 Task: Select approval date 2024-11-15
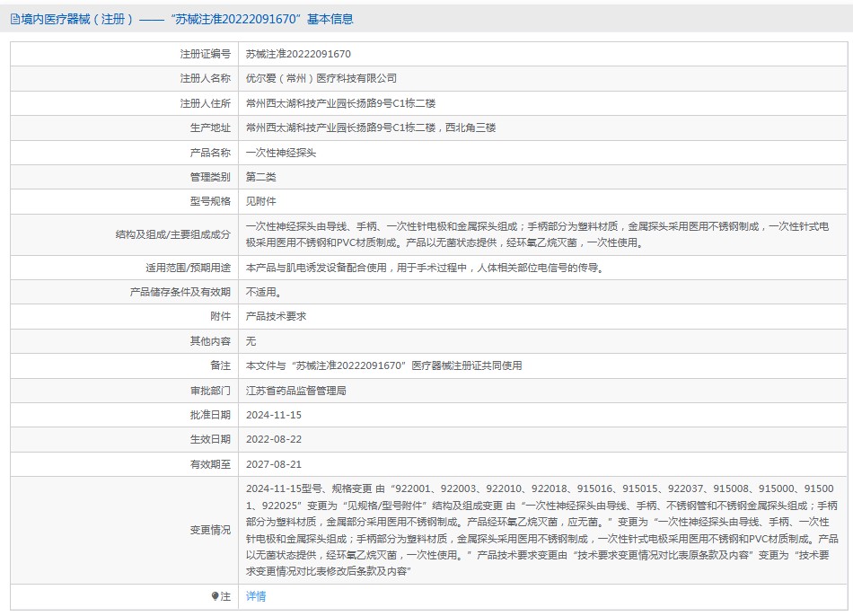(274, 415)
